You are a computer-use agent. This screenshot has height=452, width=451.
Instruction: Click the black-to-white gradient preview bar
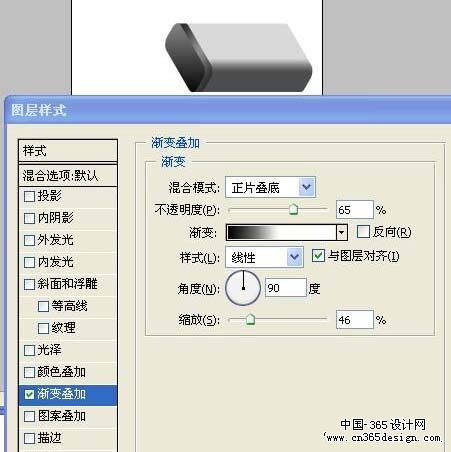click(x=281, y=232)
